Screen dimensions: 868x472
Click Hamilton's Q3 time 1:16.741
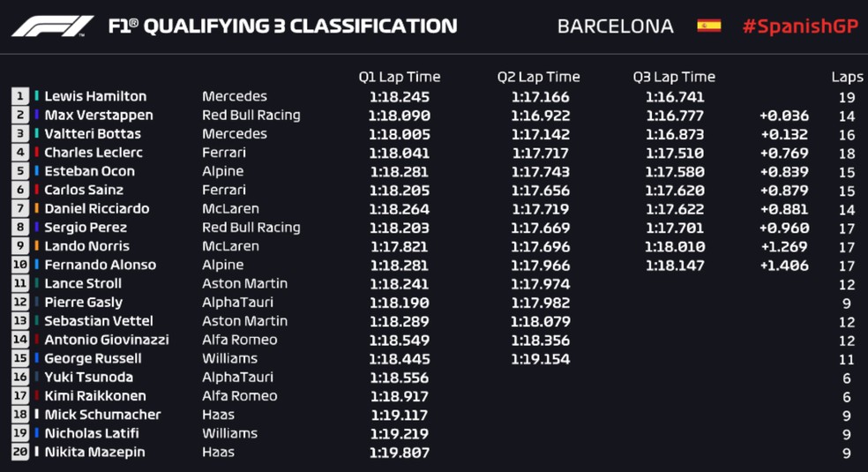tap(675, 97)
